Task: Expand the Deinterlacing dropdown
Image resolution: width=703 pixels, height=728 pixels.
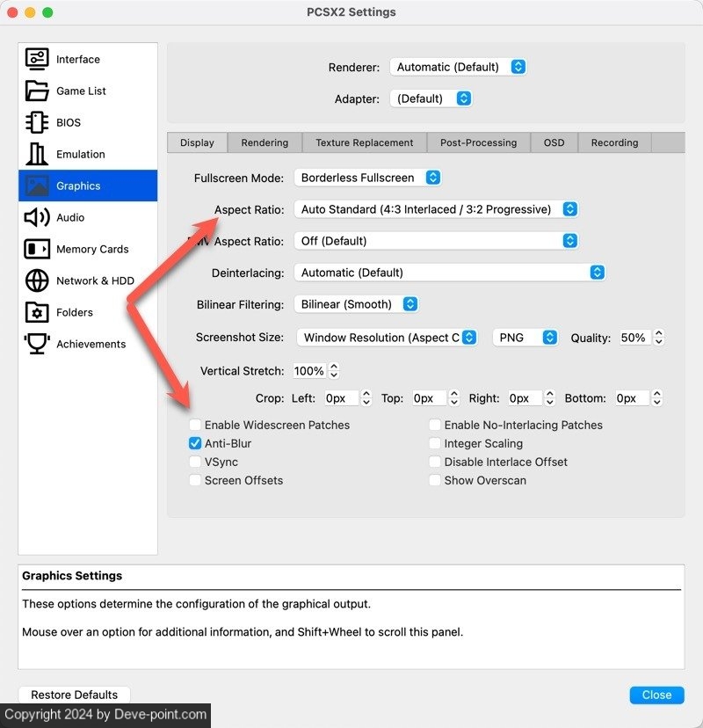Action: click(450, 272)
